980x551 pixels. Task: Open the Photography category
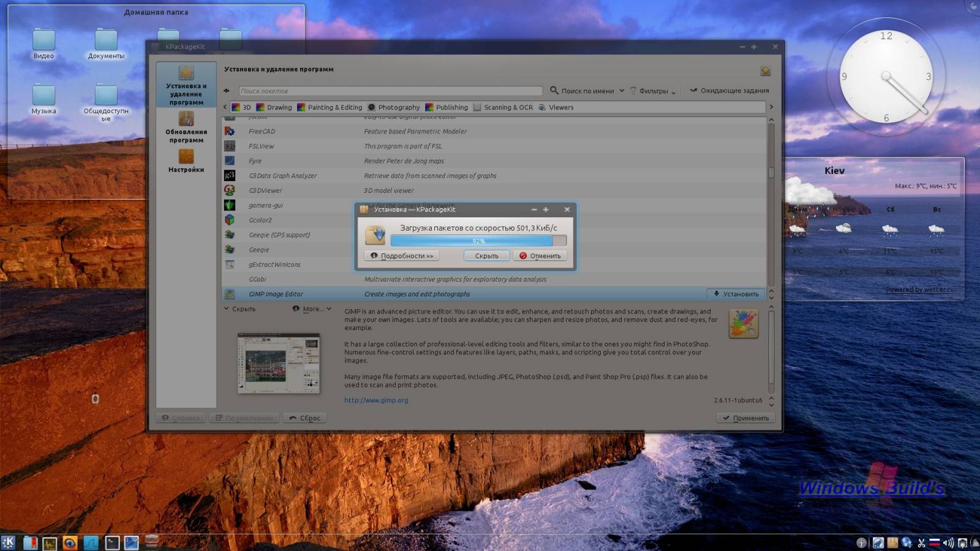(394, 107)
